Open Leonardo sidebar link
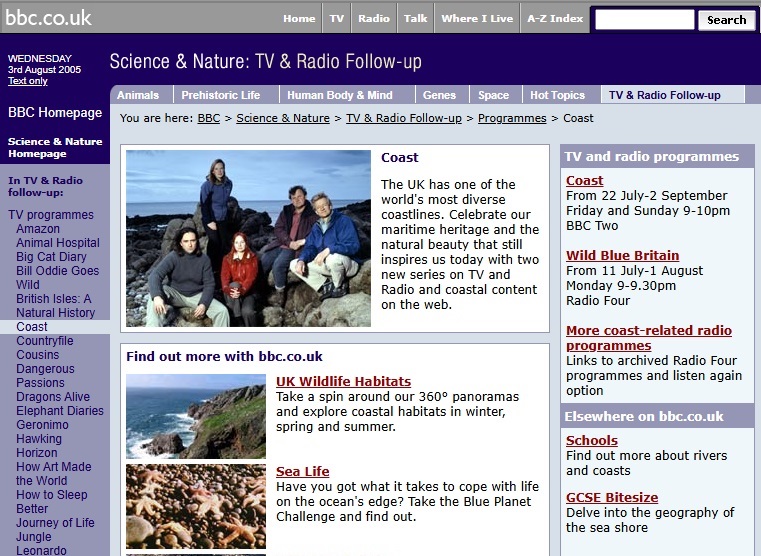761x556 pixels. tap(41, 550)
